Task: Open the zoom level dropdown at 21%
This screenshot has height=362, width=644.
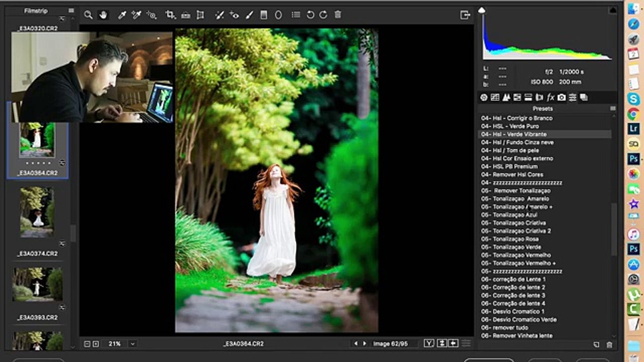Action: [x=132, y=344]
